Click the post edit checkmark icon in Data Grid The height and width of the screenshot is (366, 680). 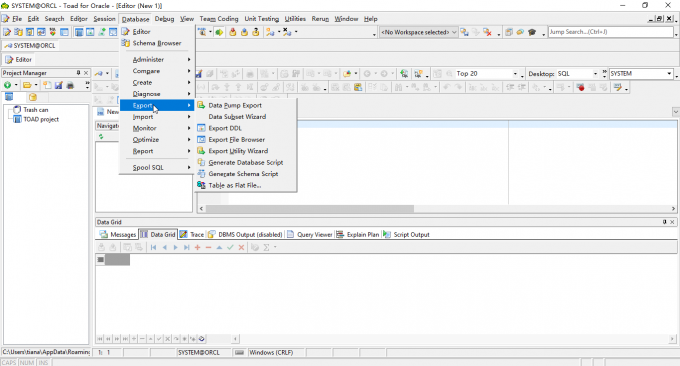pos(230,247)
